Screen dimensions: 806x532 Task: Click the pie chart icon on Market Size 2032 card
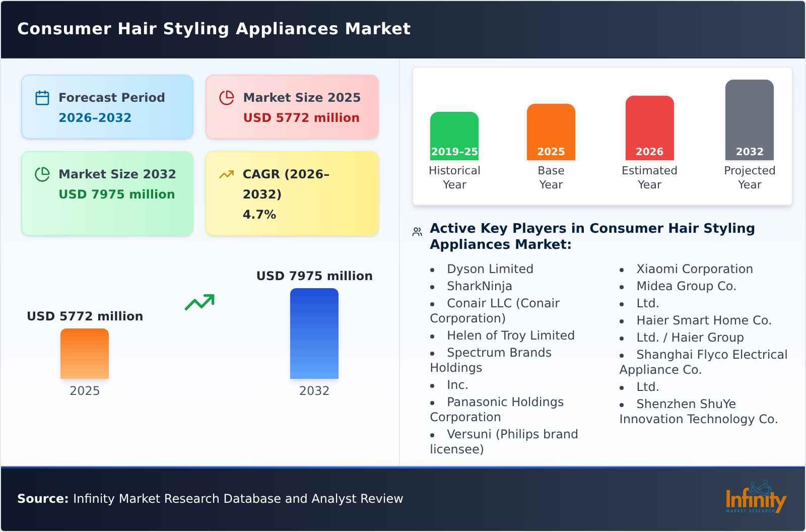tap(42, 173)
